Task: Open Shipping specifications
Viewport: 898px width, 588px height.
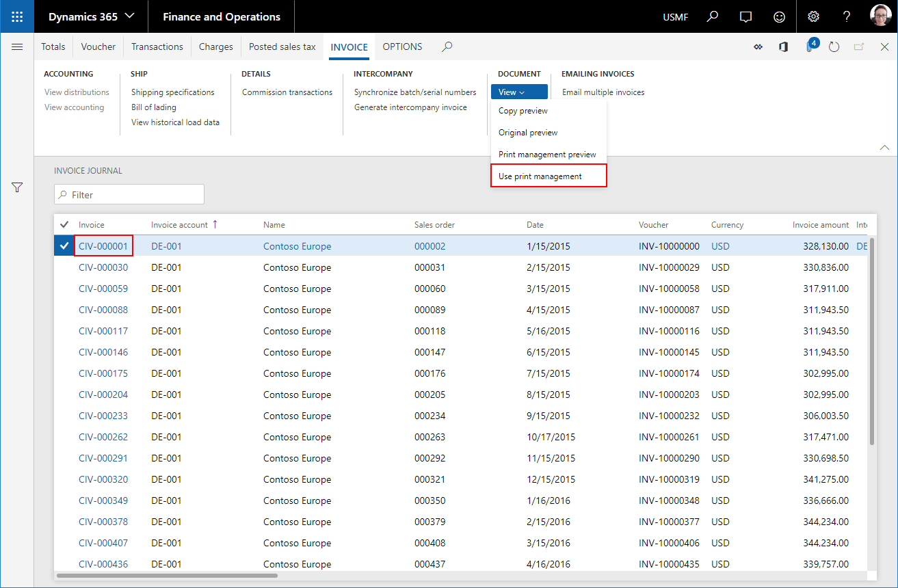Action: pos(172,92)
